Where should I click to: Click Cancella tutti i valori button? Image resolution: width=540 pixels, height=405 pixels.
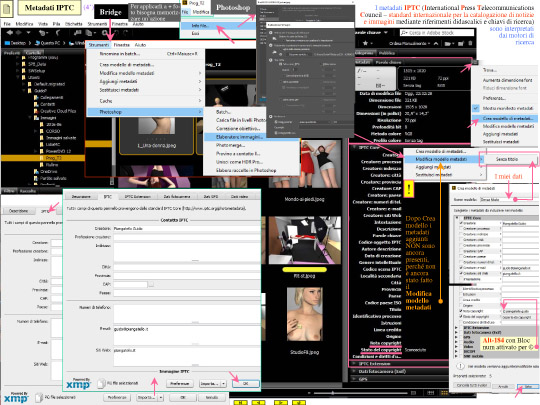pos(471,385)
